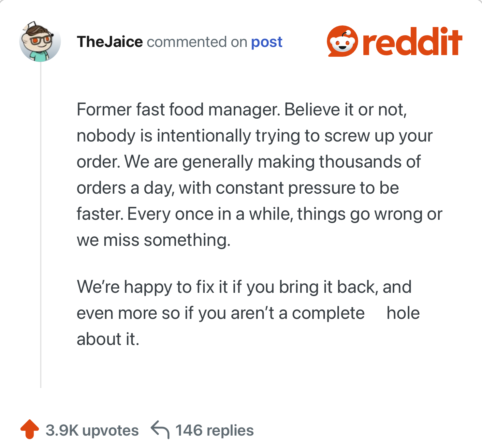Click the Reddit Snoo mascot icon
Screen dimensions: 482x448
342,41
